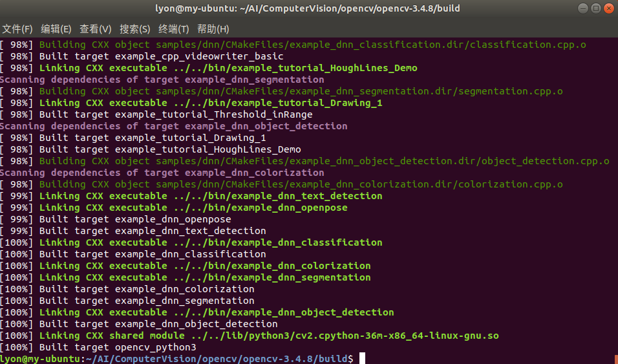
Task: Open the 帮助(H) menu
Action: pos(213,29)
